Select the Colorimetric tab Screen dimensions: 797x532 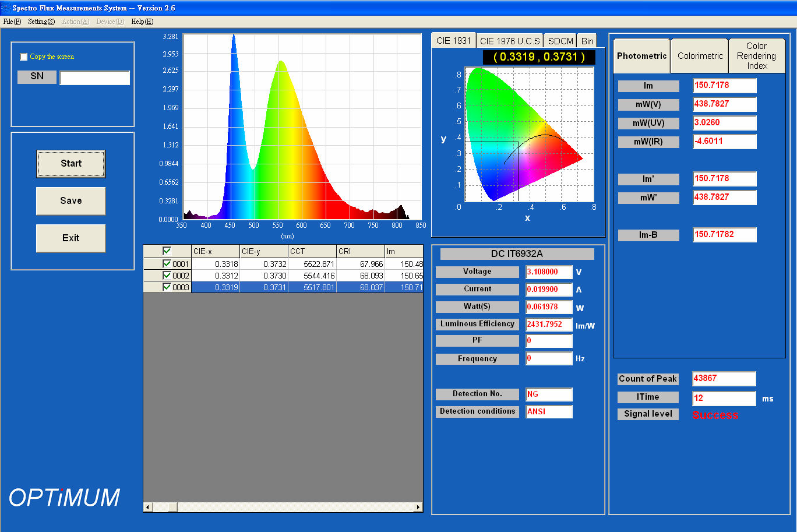click(700, 56)
